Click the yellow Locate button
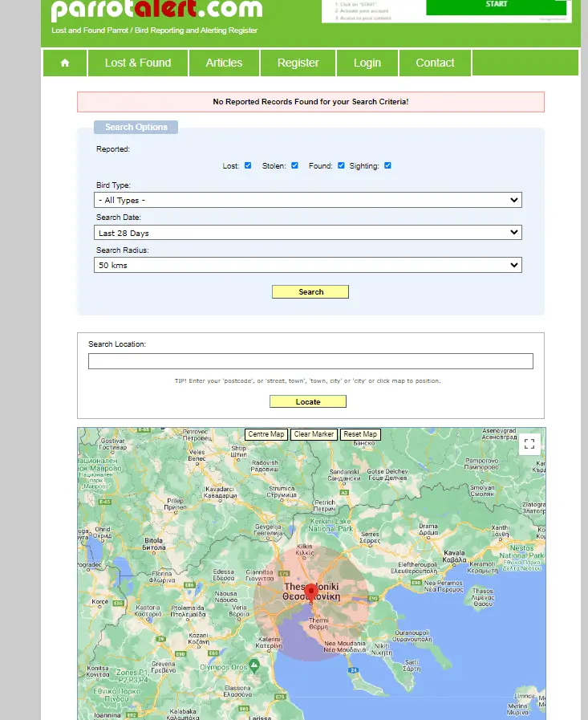This screenshot has height=720, width=588. pos(308,401)
